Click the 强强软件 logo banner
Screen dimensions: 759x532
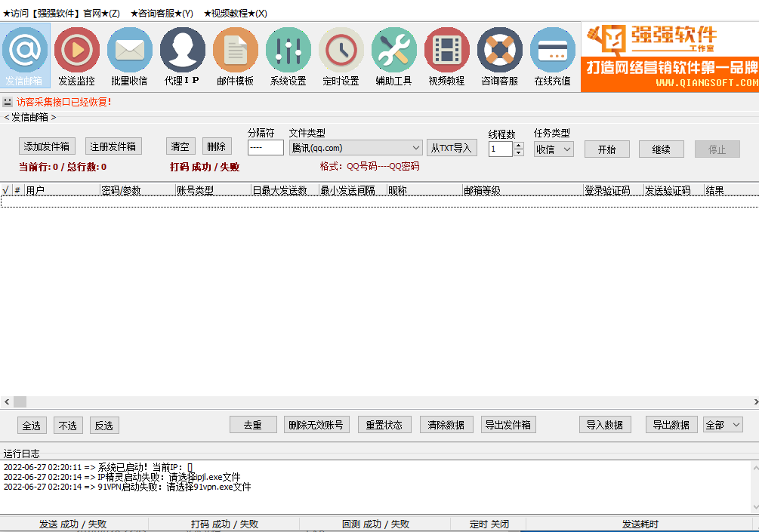tap(670, 57)
